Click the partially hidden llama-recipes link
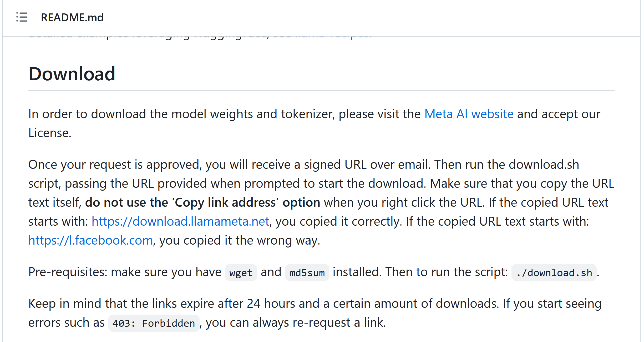Image resolution: width=644 pixels, height=342 pixels. 332,36
